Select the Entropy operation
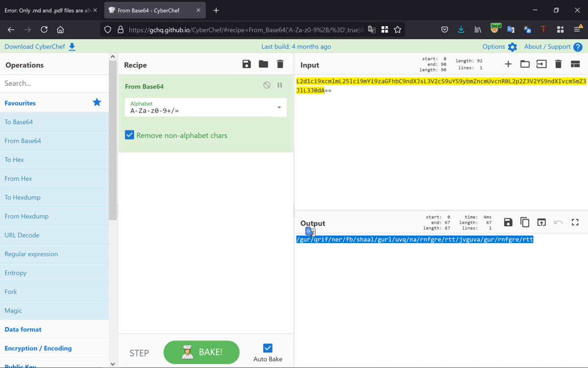 (54, 273)
